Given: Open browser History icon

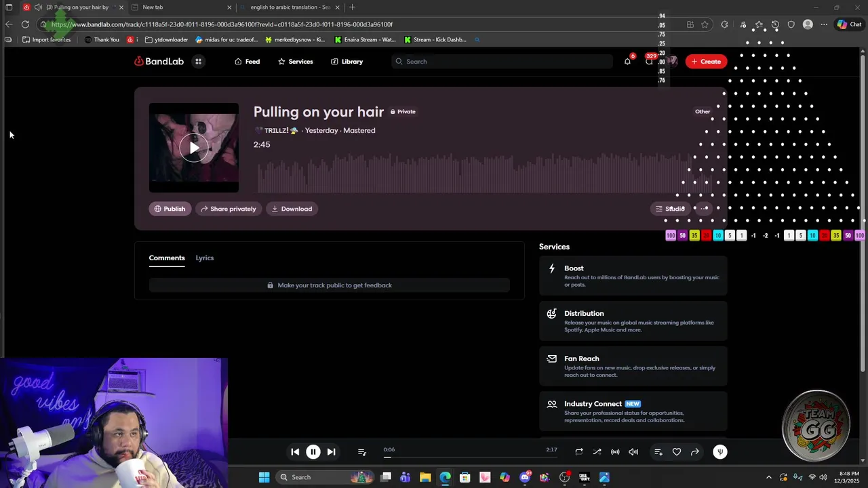Looking at the screenshot, I should [775, 24].
